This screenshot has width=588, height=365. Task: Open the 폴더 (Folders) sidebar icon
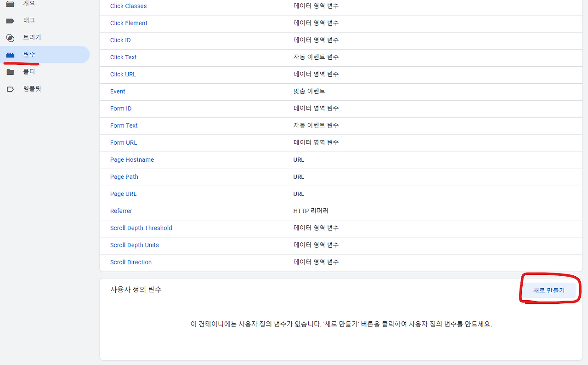10,71
